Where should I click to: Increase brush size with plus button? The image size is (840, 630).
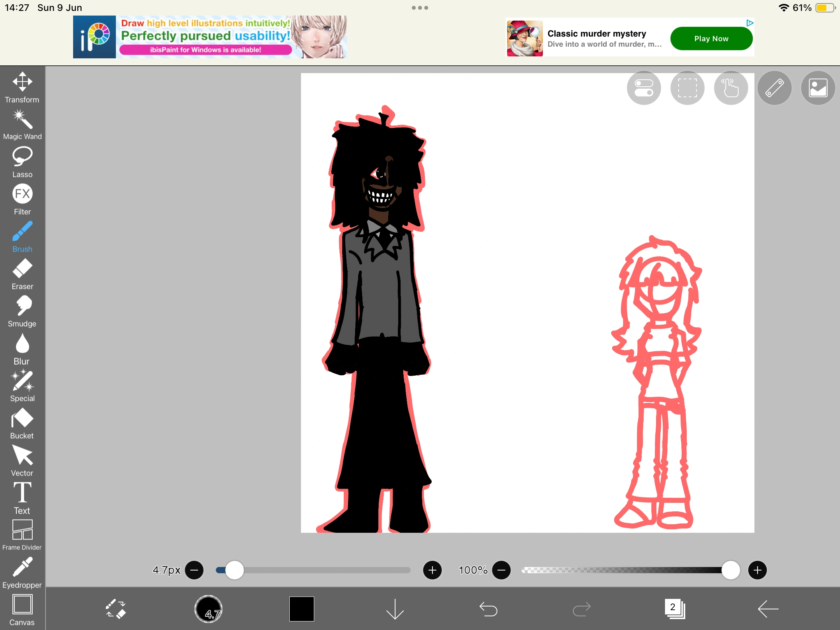pyautogui.click(x=432, y=570)
